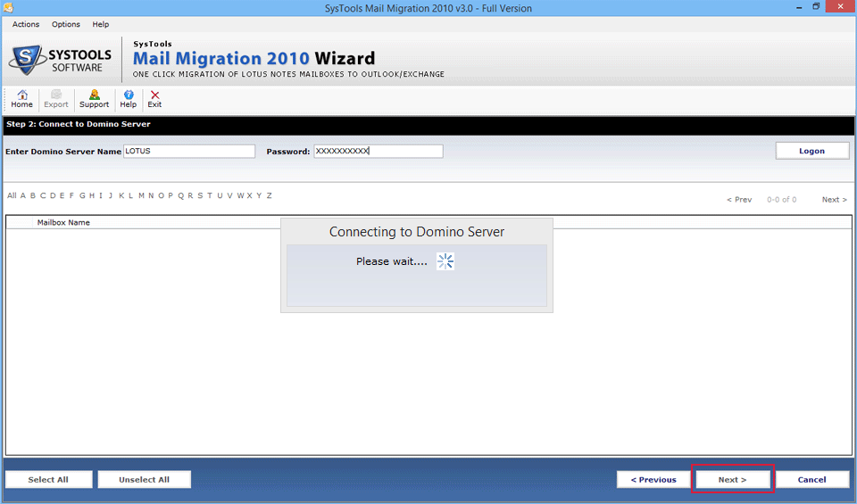Open the Actions menu
The width and height of the screenshot is (857, 504).
point(26,24)
